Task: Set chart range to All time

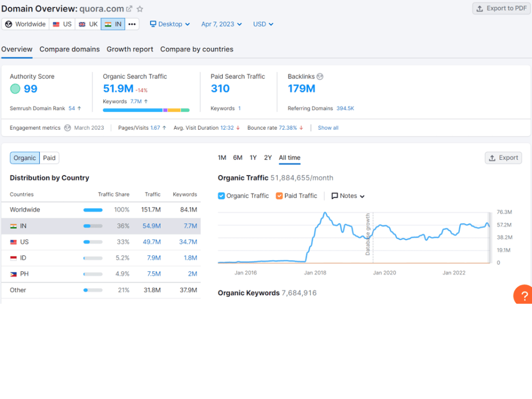Action: [x=289, y=158]
